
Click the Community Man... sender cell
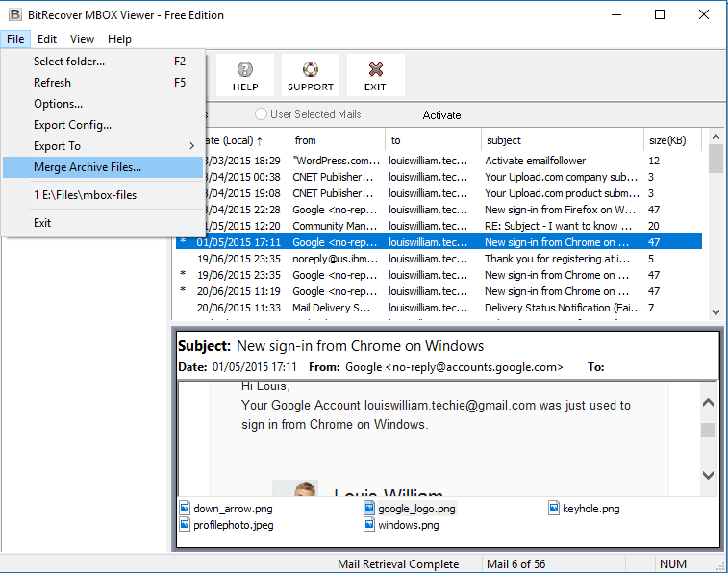[335, 226]
